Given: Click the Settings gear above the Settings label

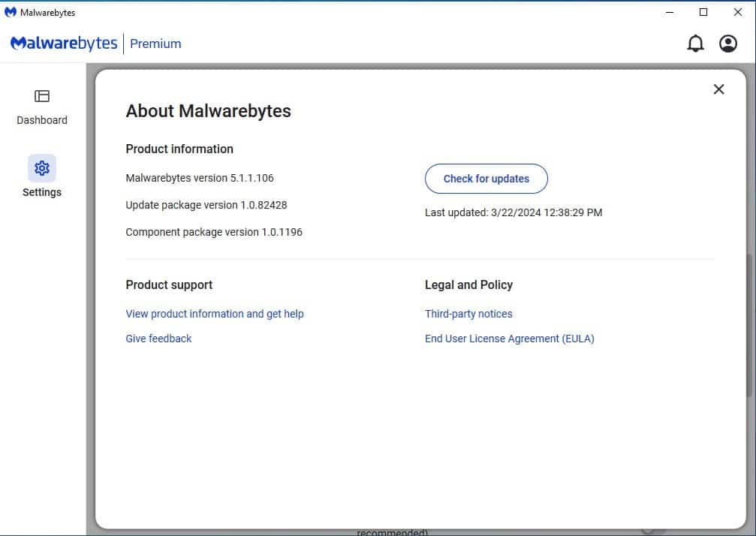Looking at the screenshot, I should 41,168.
